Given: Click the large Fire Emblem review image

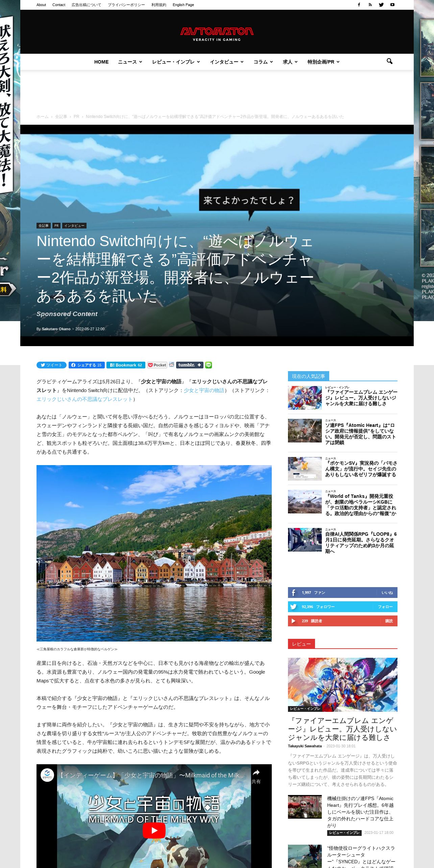Looking at the screenshot, I should (343, 684).
